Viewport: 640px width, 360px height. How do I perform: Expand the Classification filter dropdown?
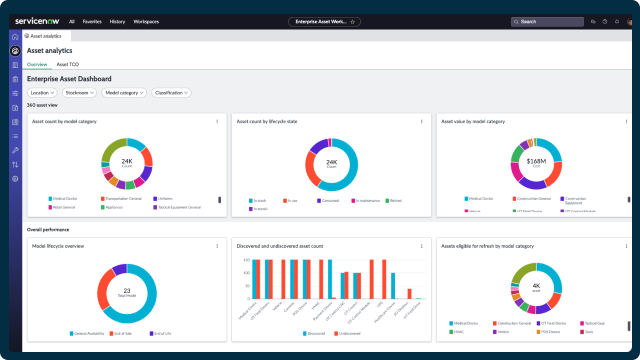pos(171,93)
